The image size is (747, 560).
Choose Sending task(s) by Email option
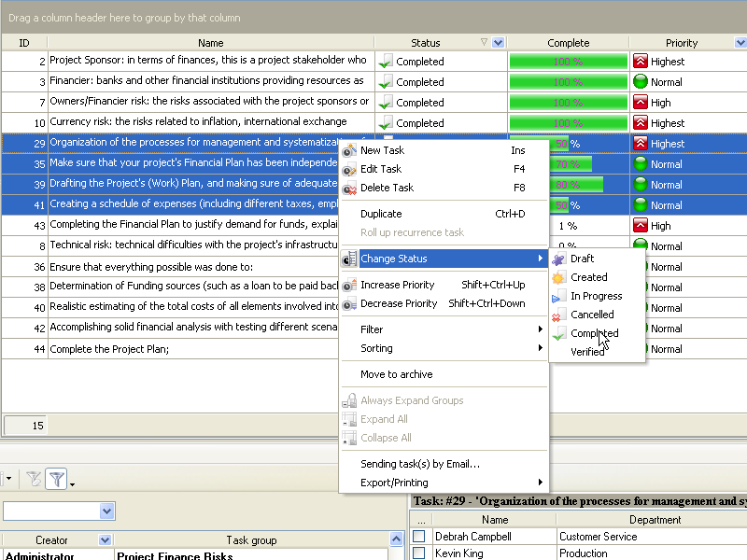(x=420, y=464)
